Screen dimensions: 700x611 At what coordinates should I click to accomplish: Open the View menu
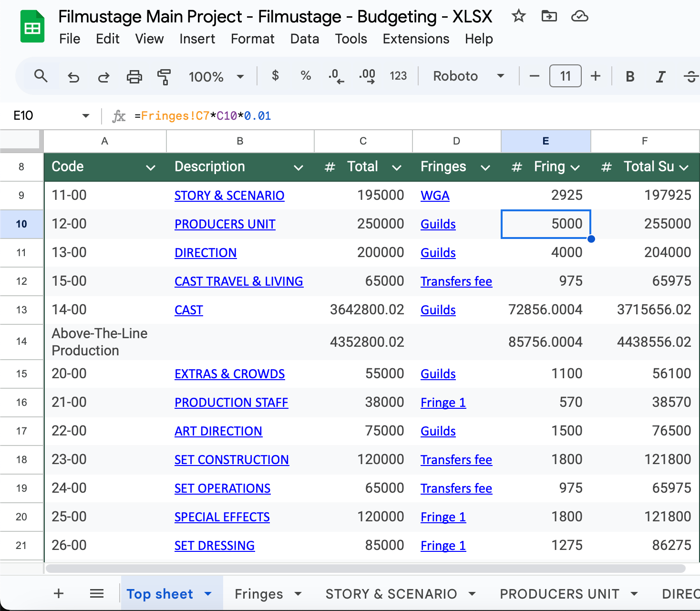click(x=149, y=39)
